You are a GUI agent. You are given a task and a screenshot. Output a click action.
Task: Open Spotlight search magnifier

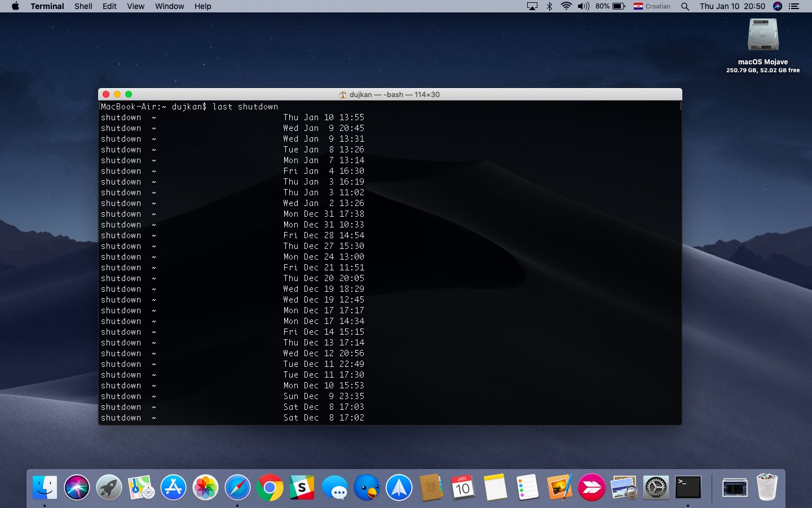pyautogui.click(x=685, y=6)
